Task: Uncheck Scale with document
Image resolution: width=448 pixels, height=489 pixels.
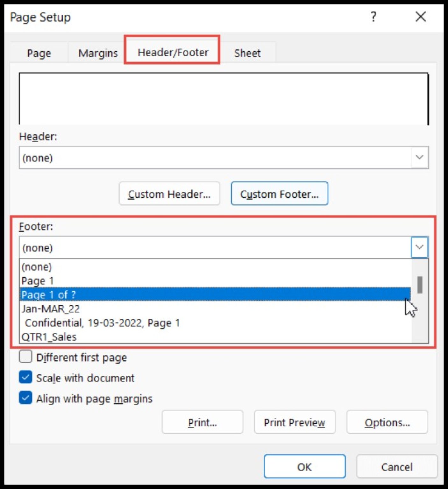Action: click(25, 377)
